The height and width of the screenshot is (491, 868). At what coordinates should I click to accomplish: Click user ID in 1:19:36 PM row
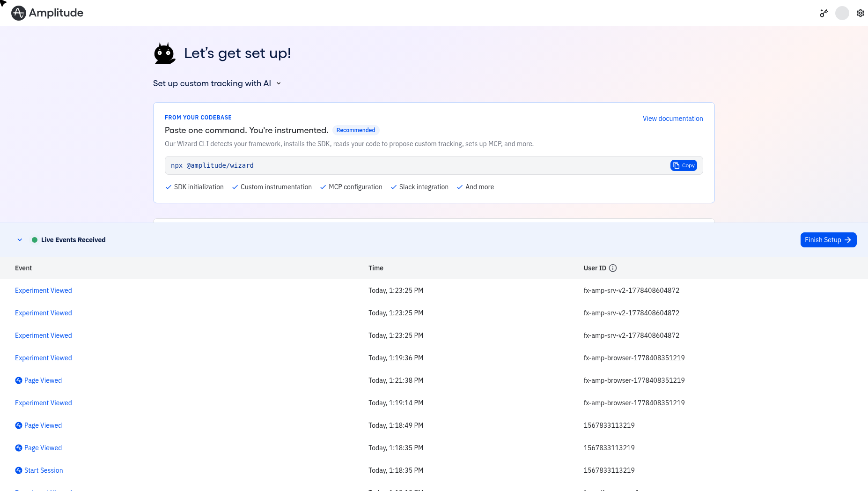click(634, 358)
